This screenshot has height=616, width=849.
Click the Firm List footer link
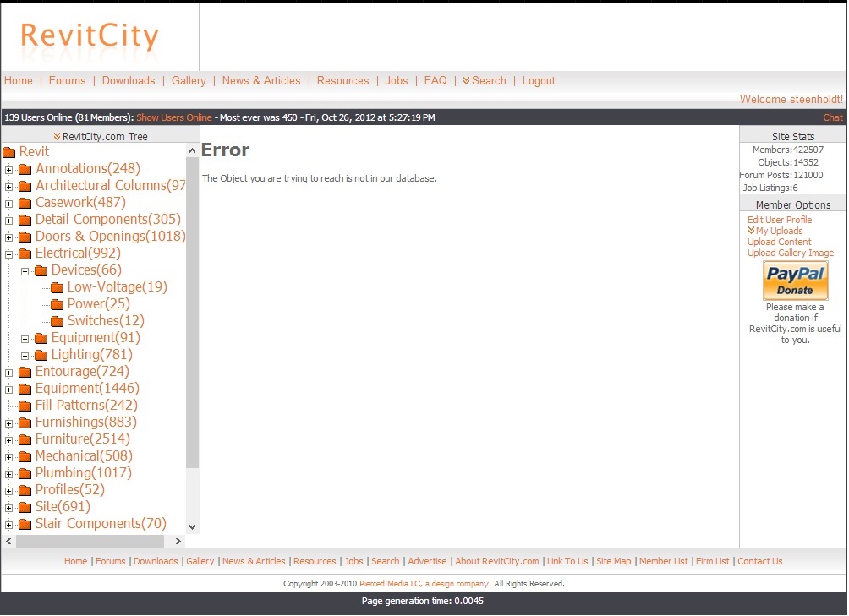click(713, 561)
